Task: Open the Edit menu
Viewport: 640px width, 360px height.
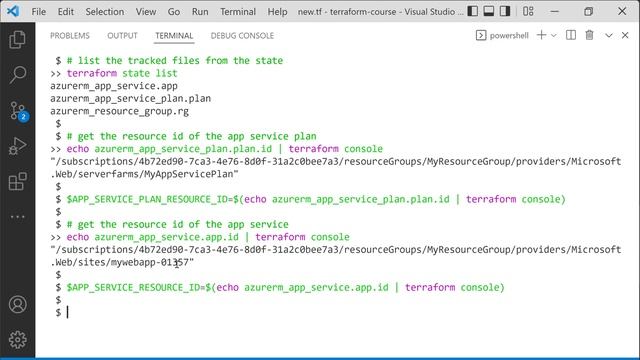Action: pyautogui.click(x=66, y=12)
